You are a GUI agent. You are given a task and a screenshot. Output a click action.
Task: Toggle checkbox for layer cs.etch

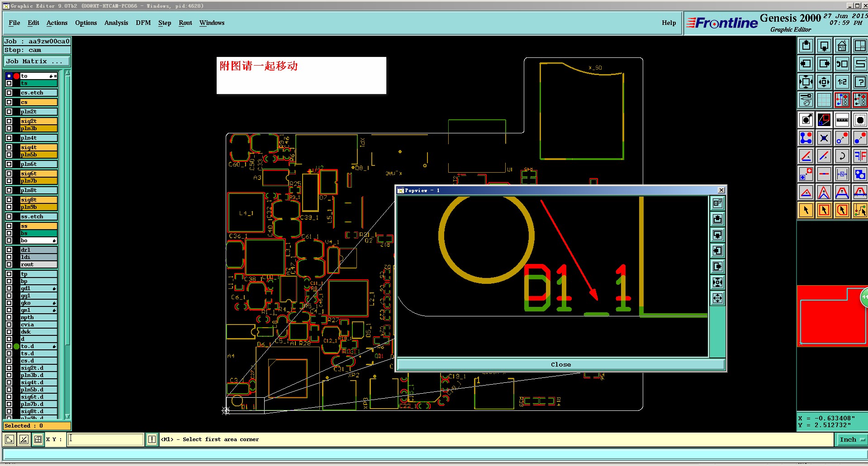(x=9, y=93)
